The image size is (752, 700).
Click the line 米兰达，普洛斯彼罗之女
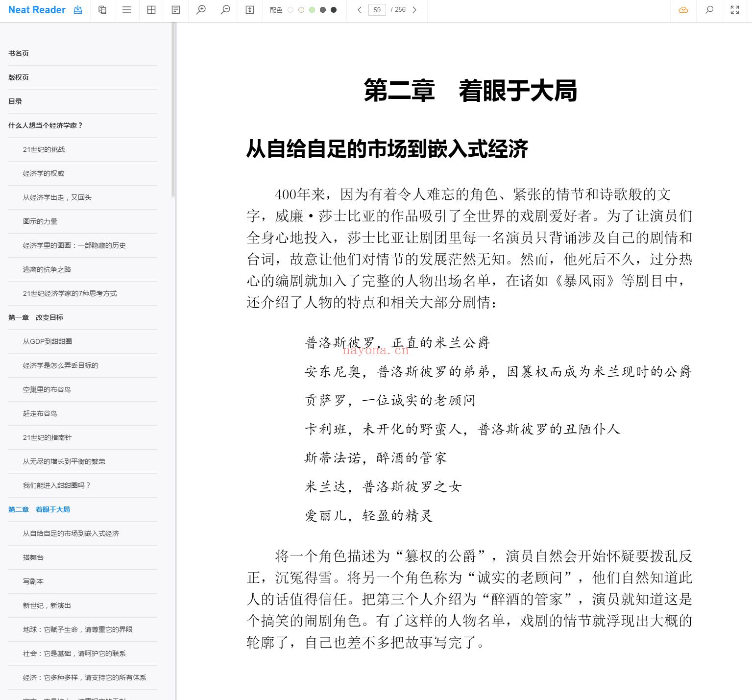point(383,486)
